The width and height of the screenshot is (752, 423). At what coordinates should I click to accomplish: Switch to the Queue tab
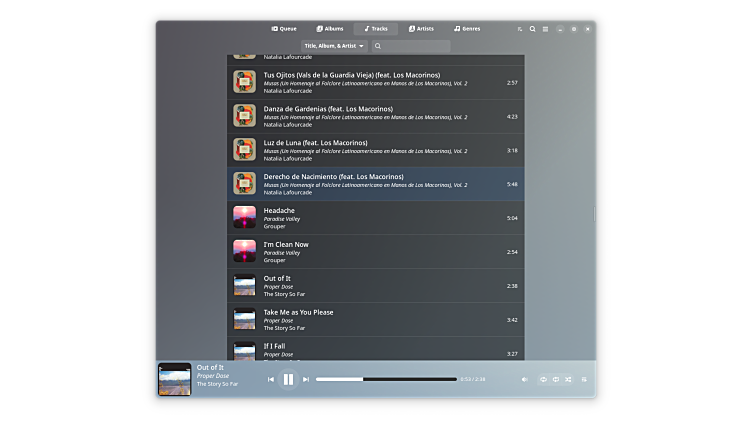click(x=284, y=29)
